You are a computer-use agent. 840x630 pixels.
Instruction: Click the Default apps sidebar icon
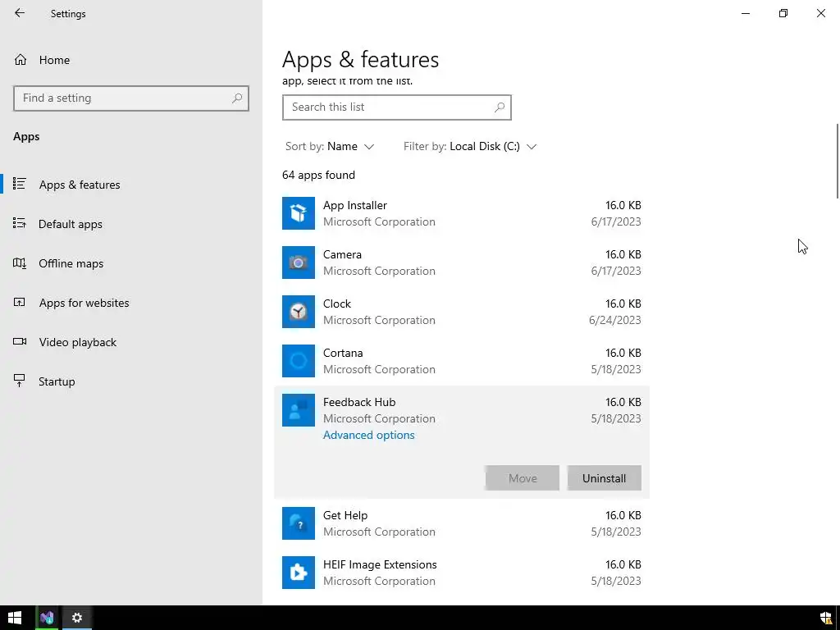coord(20,223)
